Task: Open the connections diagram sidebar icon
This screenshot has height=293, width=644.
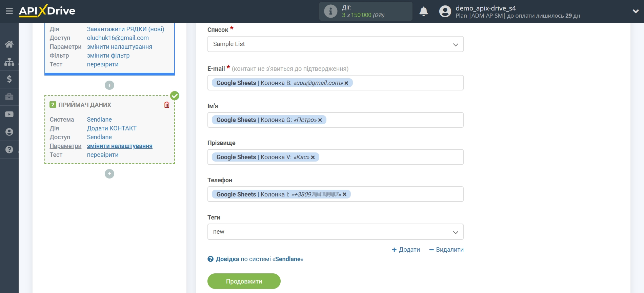Action: tap(9, 62)
